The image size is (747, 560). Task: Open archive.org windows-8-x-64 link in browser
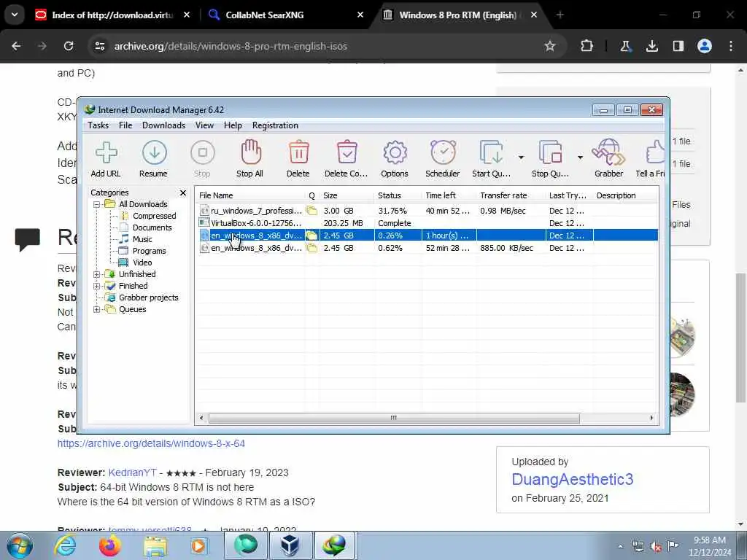click(x=151, y=443)
